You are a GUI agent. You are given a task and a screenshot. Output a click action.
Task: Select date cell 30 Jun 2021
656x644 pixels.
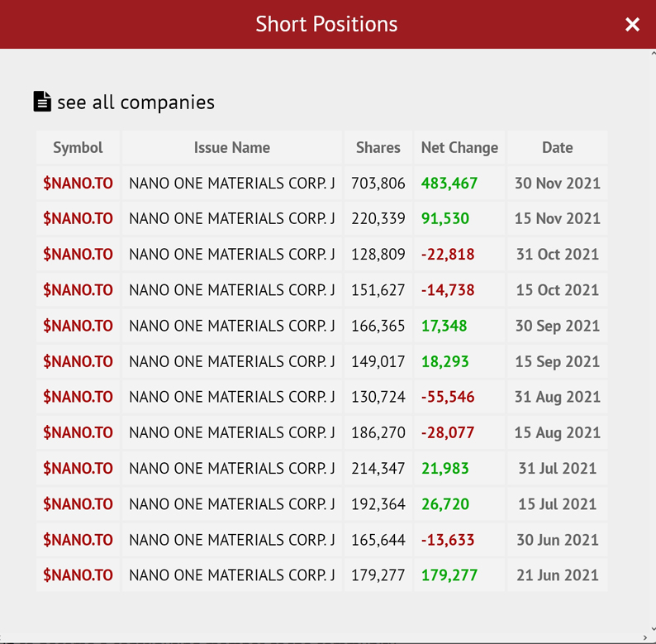coord(557,540)
